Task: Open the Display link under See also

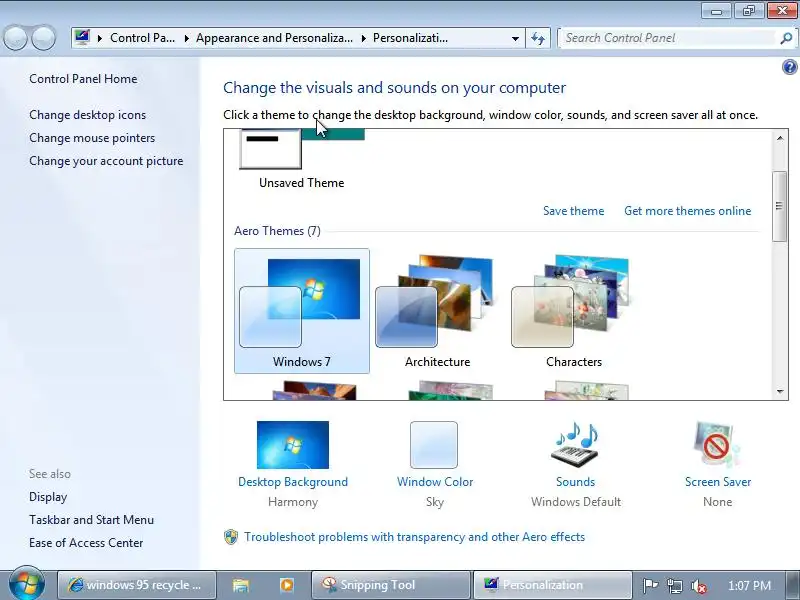Action: point(48,497)
